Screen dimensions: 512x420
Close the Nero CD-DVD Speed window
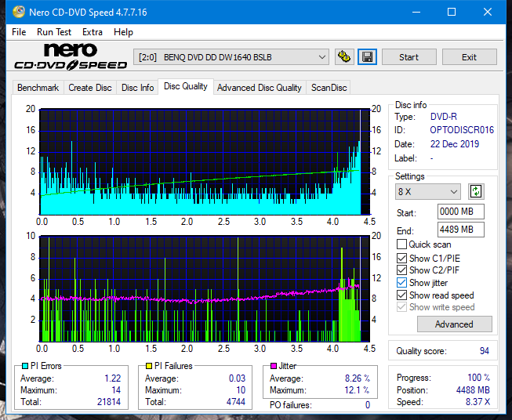488,12
